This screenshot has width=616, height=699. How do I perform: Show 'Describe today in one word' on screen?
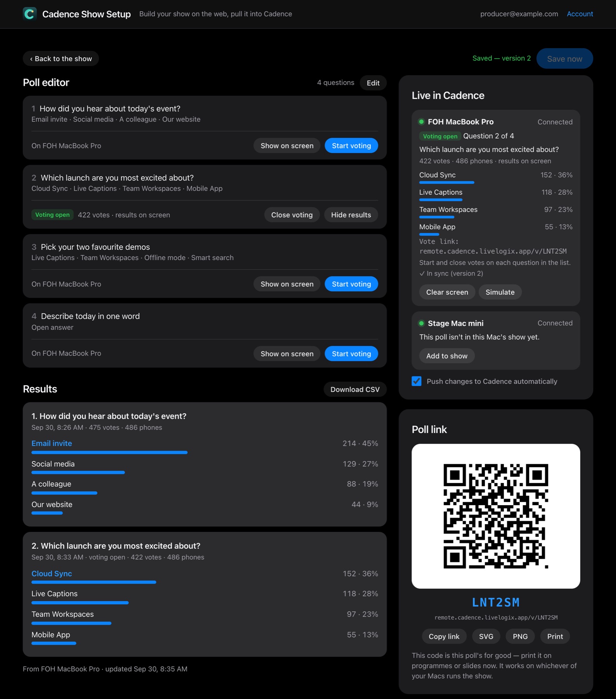(287, 354)
